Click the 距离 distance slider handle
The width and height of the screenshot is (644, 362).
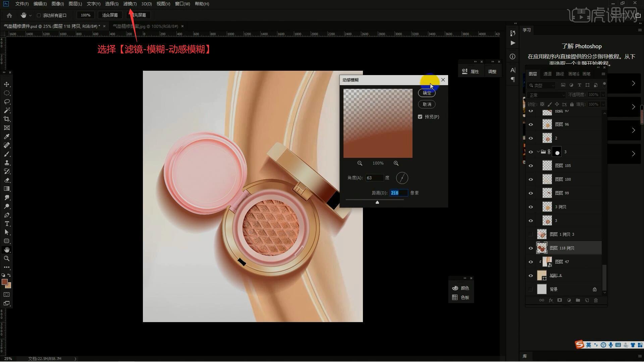click(x=377, y=202)
